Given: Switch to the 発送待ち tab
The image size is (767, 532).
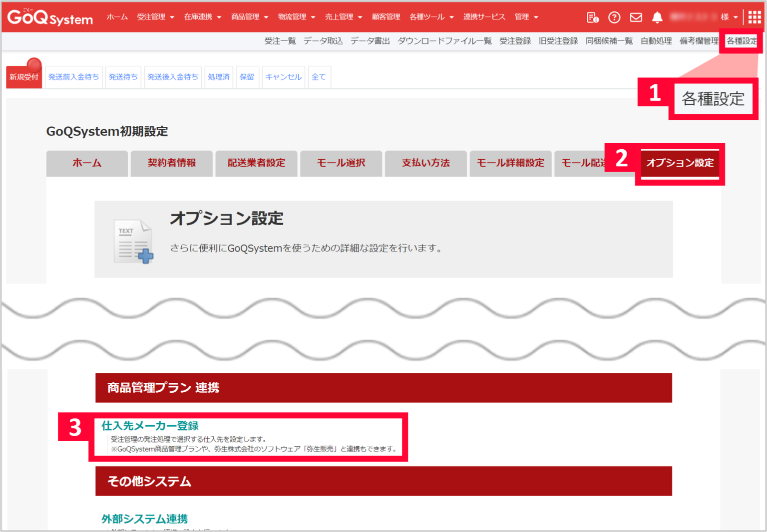Looking at the screenshot, I should tap(123, 77).
